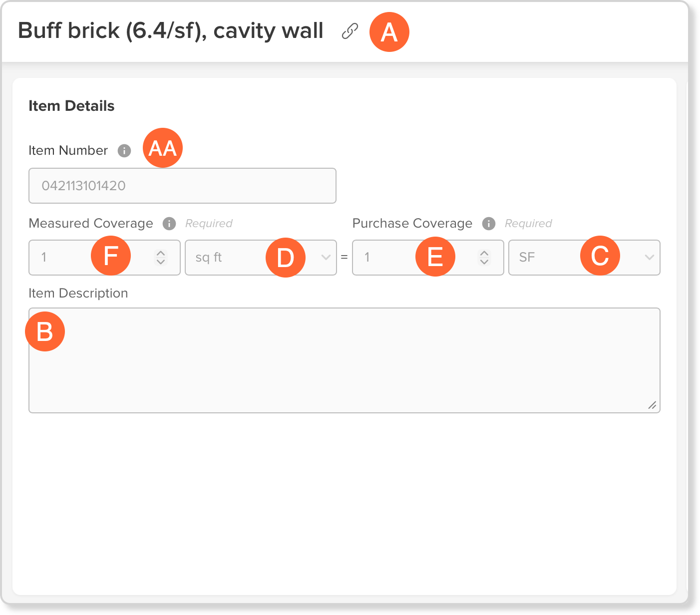The image size is (700, 615).
Task: Click the orange B callout marker
Action: click(45, 331)
